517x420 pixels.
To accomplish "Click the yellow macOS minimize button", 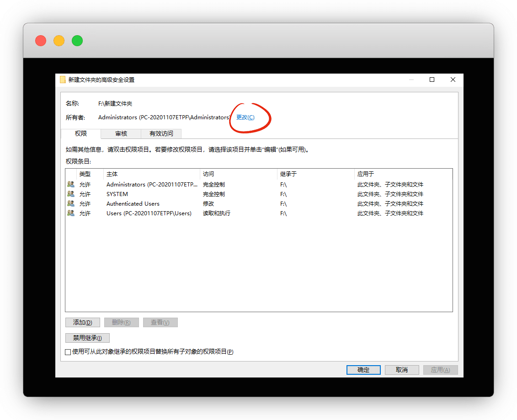I will (59, 41).
